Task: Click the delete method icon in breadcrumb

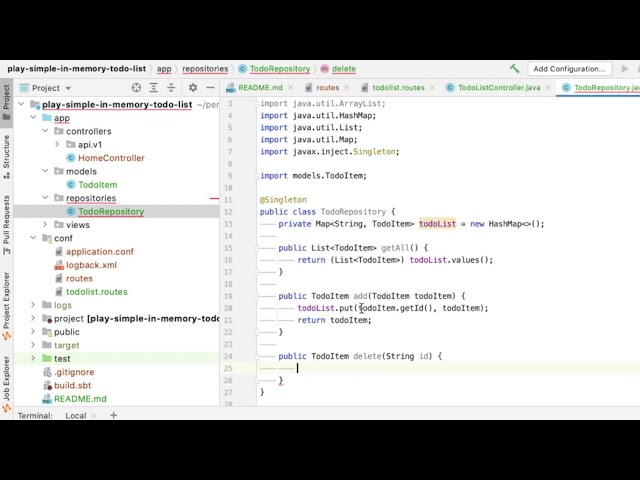Action: pos(324,69)
